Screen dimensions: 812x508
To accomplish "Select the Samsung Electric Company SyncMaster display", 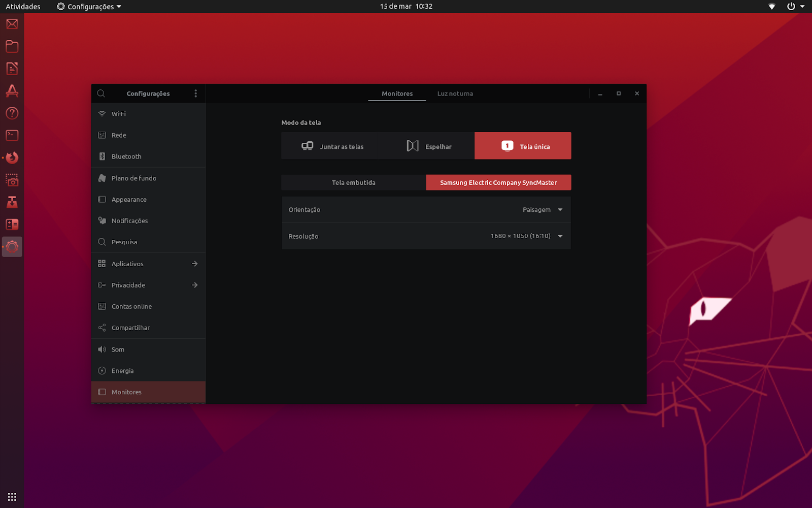I will [498, 182].
